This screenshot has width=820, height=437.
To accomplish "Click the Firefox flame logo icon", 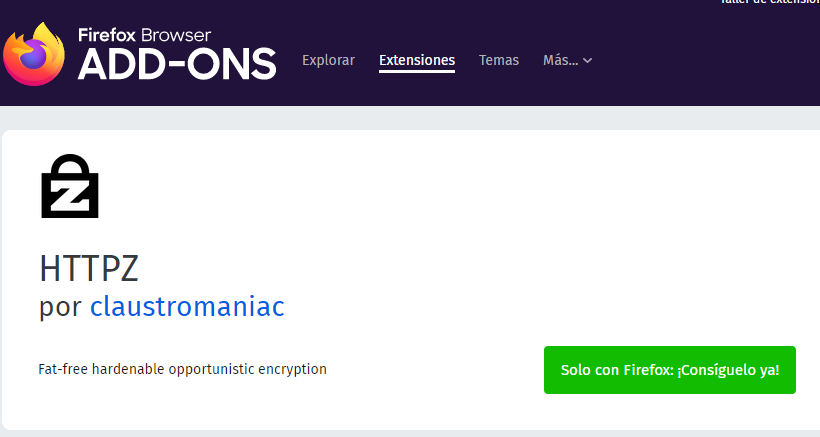I will point(34,54).
